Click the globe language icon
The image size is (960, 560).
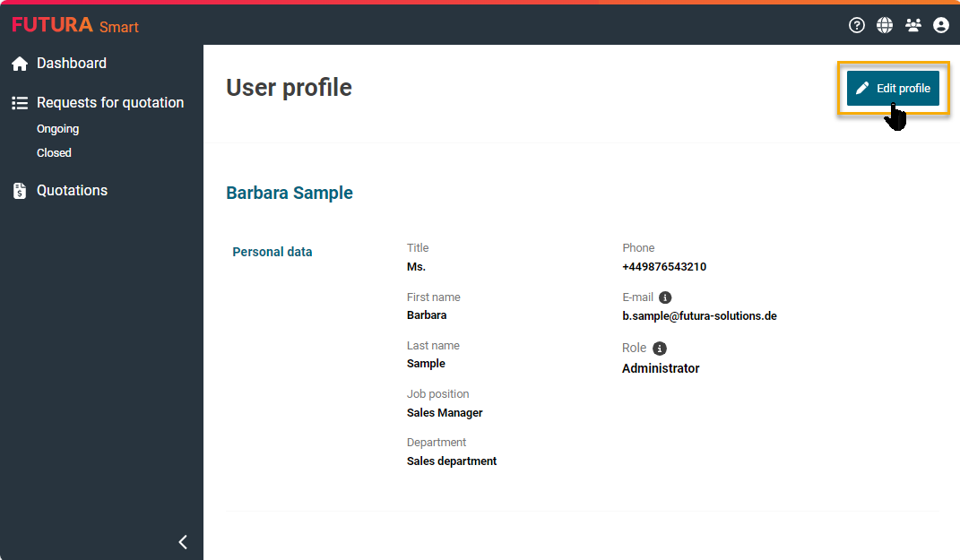(x=885, y=25)
